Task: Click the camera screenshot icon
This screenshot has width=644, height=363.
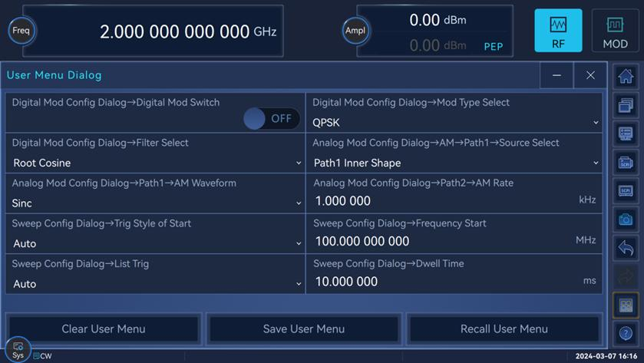Action: click(626, 219)
